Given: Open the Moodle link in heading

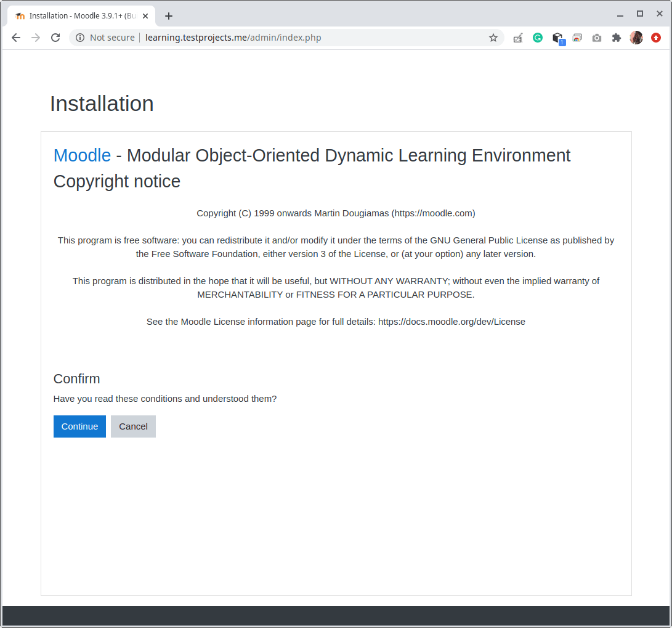Looking at the screenshot, I should [83, 155].
